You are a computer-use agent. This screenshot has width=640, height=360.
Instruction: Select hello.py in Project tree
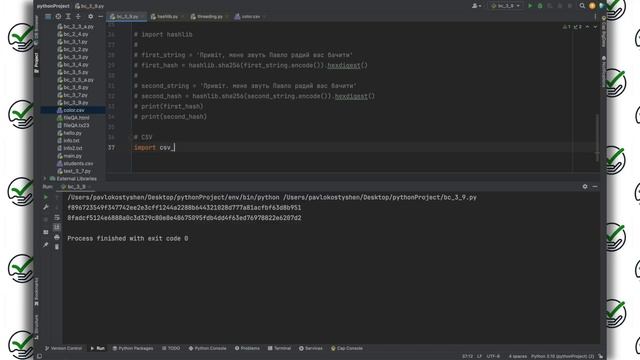(x=72, y=133)
